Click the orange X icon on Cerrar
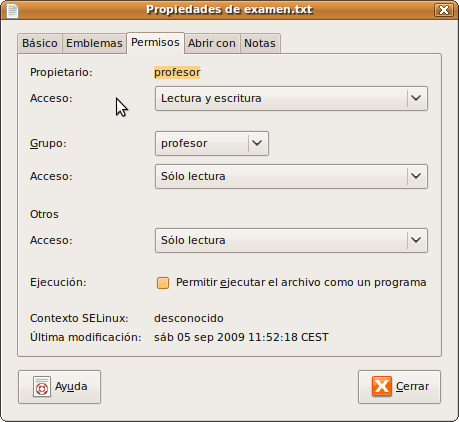The image size is (459, 422). point(382,386)
